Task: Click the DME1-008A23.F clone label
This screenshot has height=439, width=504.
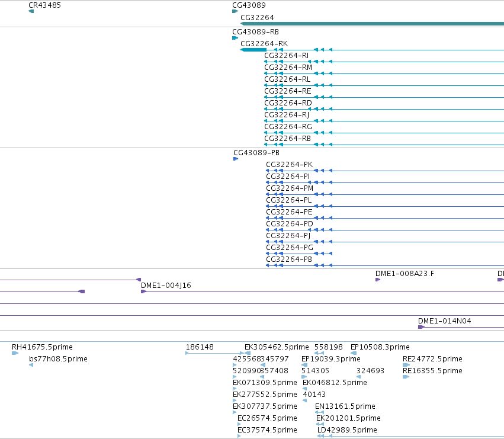Action: click(405, 274)
